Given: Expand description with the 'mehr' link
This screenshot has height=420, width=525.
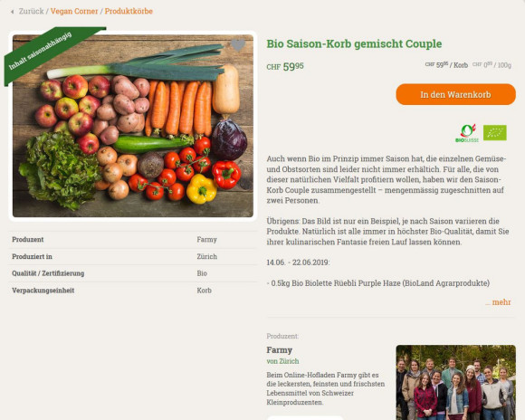Looking at the screenshot, I should click(x=498, y=302).
